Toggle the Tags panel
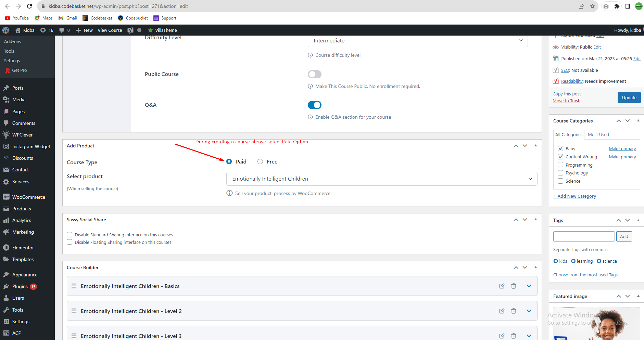 pyautogui.click(x=638, y=220)
